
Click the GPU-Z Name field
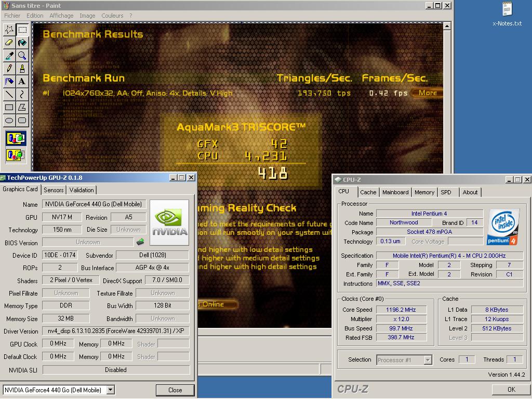[95, 204]
